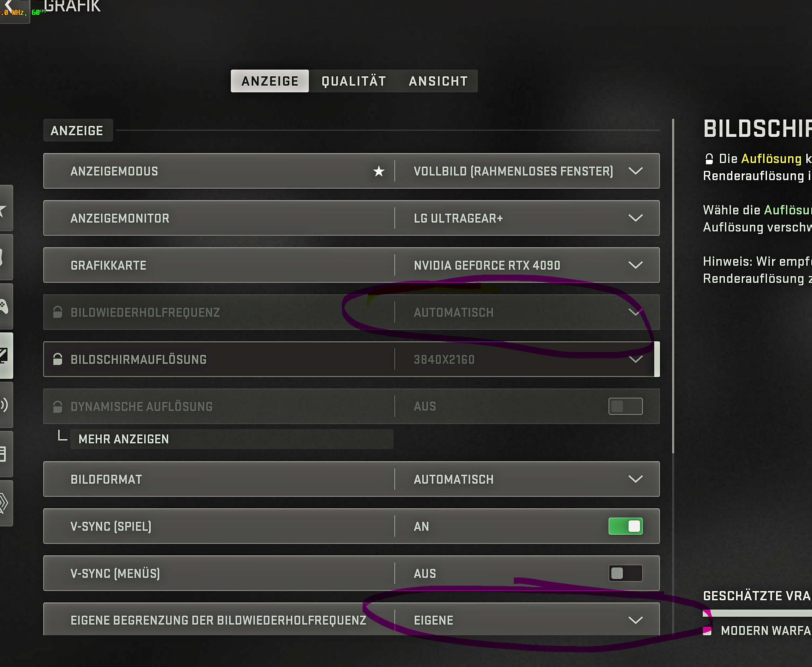Open Eigene Begrenzung der Bildwiederholfrequenz dropdown

coord(635,620)
